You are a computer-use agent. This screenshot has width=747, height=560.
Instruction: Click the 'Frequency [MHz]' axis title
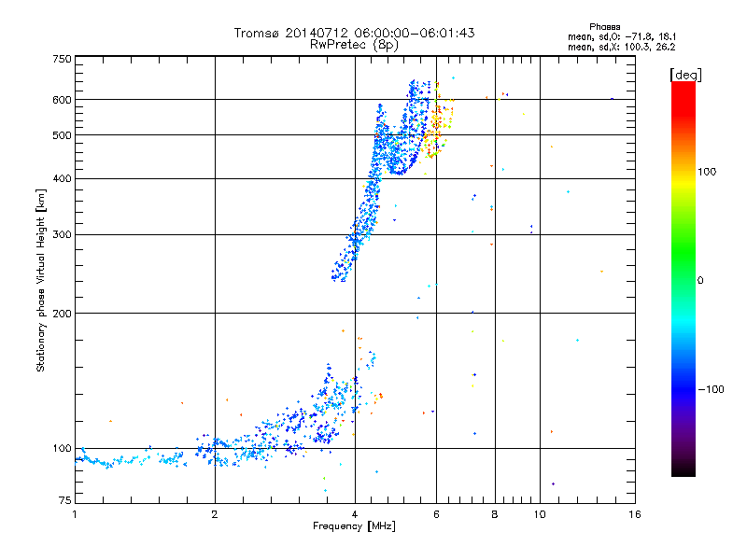point(354,526)
